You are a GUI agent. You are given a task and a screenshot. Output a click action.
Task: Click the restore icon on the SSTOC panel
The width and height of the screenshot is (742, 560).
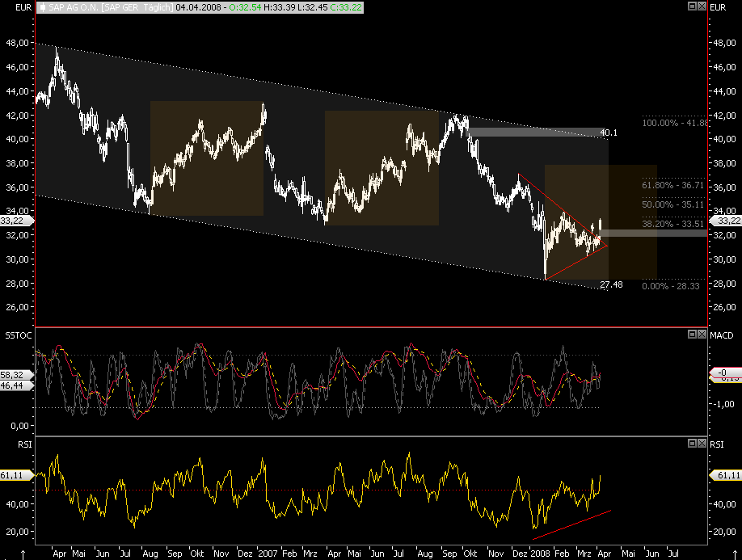(693, 334)
